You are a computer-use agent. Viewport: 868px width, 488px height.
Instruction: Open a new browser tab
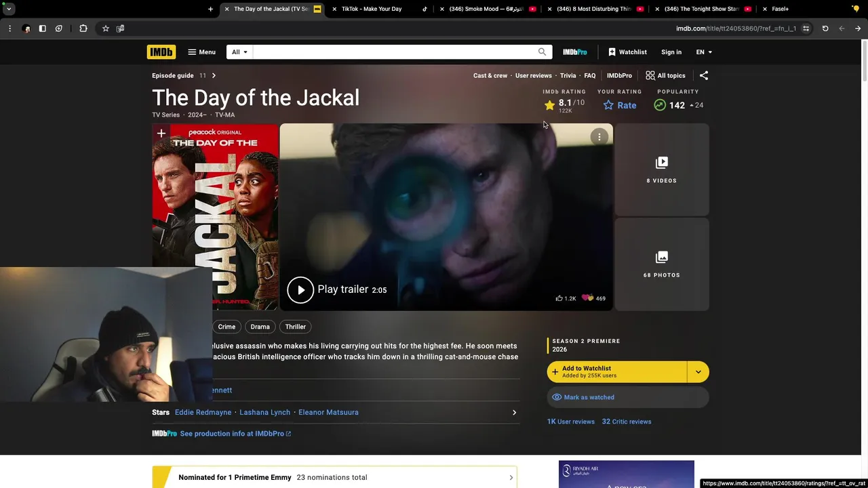tap(210, 9)
